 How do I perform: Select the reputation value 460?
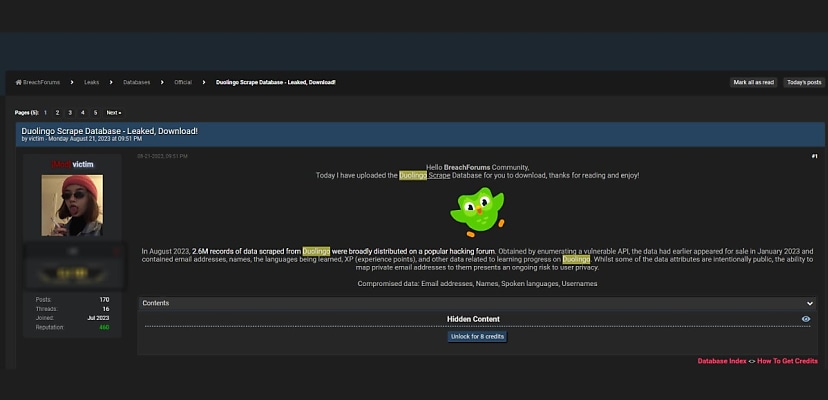click(x=104, y=328)
